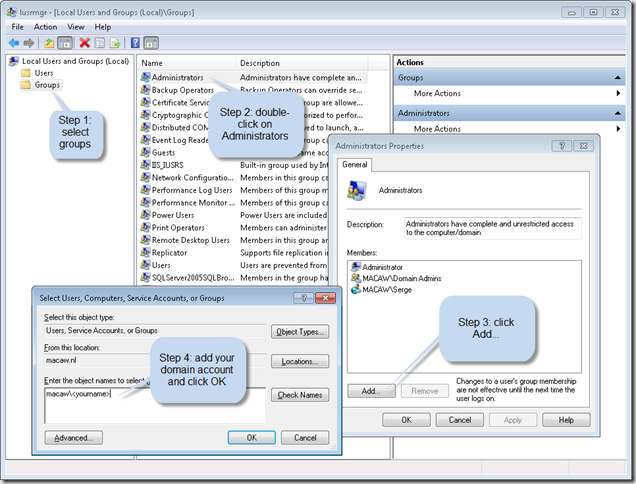Click the blue Help toolbar icon
Screen dimensions: 636x484
tap(135, 43)
